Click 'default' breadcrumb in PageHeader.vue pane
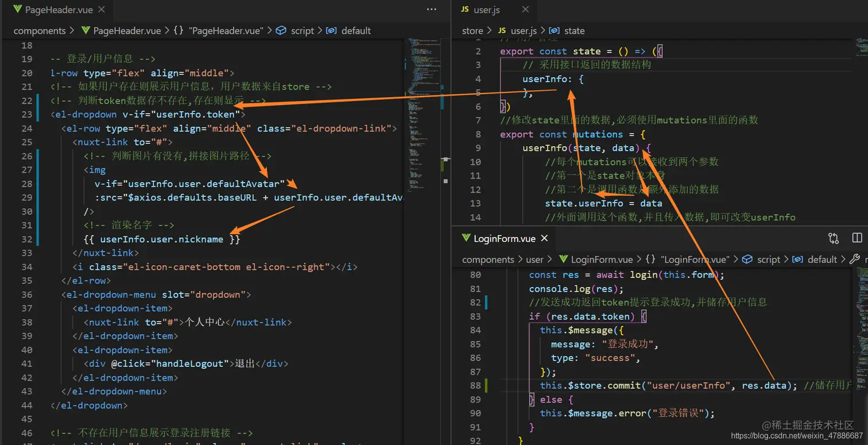868x445 pixels. 356,30
